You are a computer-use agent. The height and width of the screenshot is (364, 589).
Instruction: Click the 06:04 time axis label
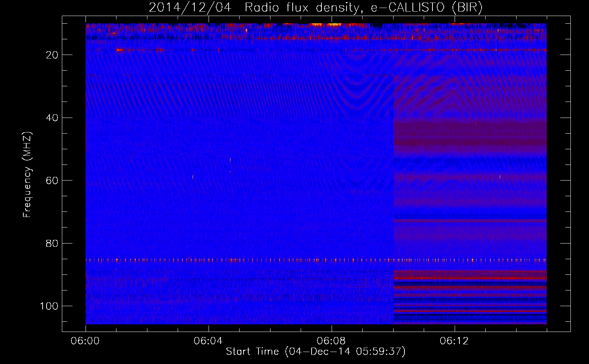[208, 341]
